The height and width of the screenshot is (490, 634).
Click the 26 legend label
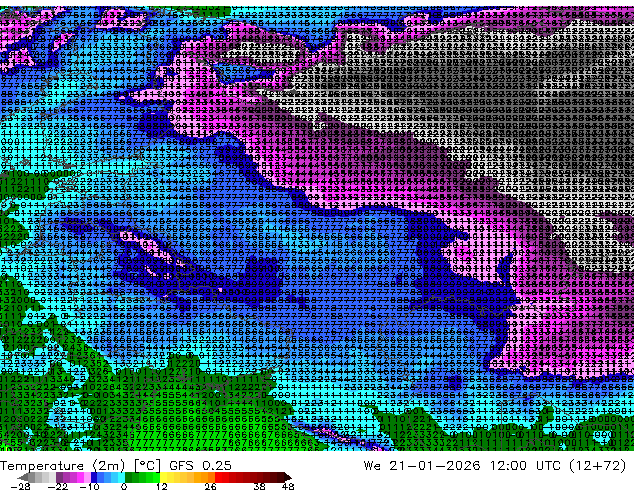click(211, 486)
